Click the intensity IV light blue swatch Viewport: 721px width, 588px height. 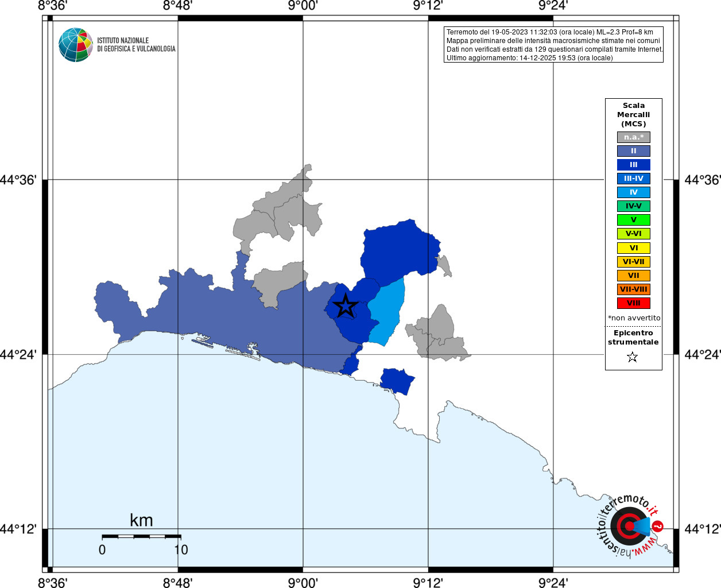tap(634, 192)
